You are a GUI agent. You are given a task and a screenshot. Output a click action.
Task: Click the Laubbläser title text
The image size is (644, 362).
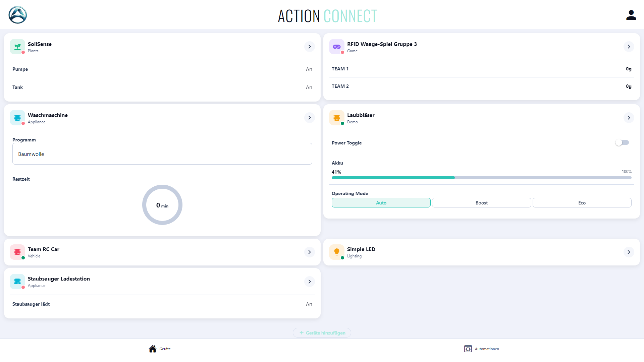pos(361,115)
